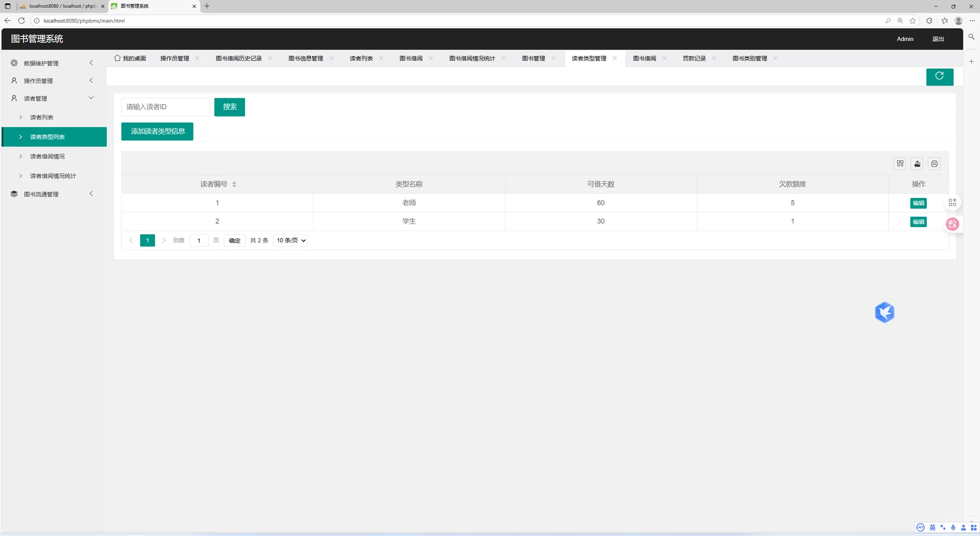Image resolution: width=980 pixels, height=536 pixels.
Task: Close the 图书类别管理 tab
Action: click(775, 59)
